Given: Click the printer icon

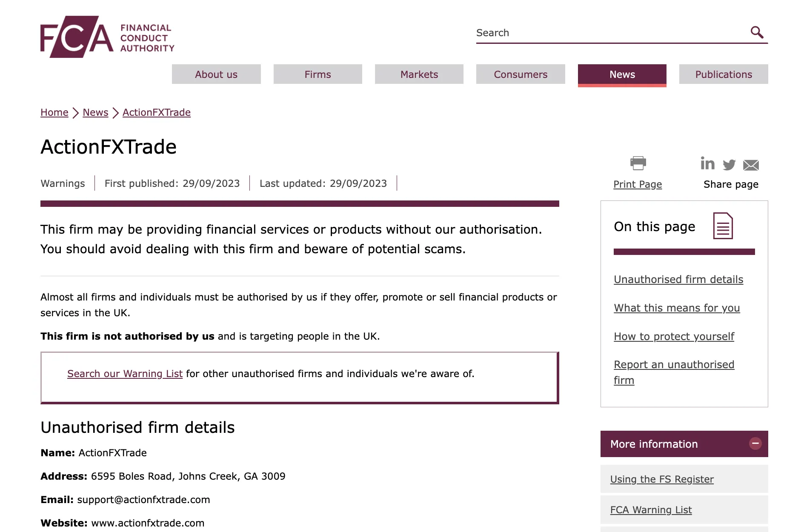Looking at the screenshot, I should tap(638, 163).
